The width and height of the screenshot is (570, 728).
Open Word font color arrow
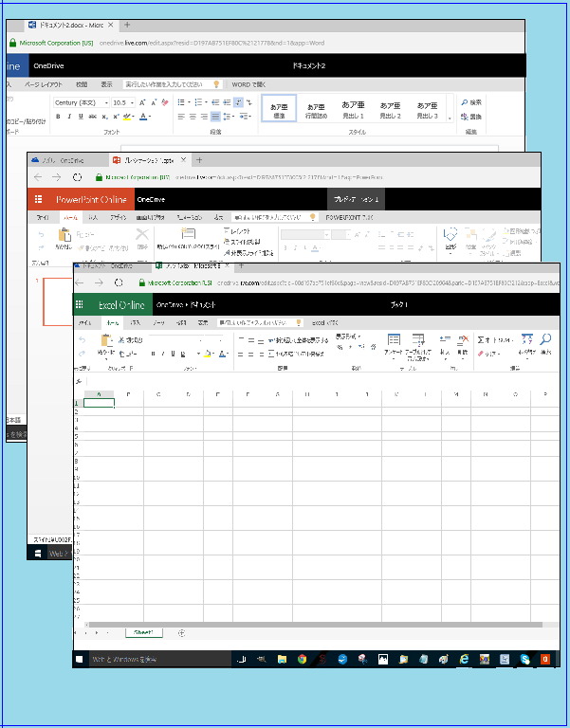tap(150, 117)
